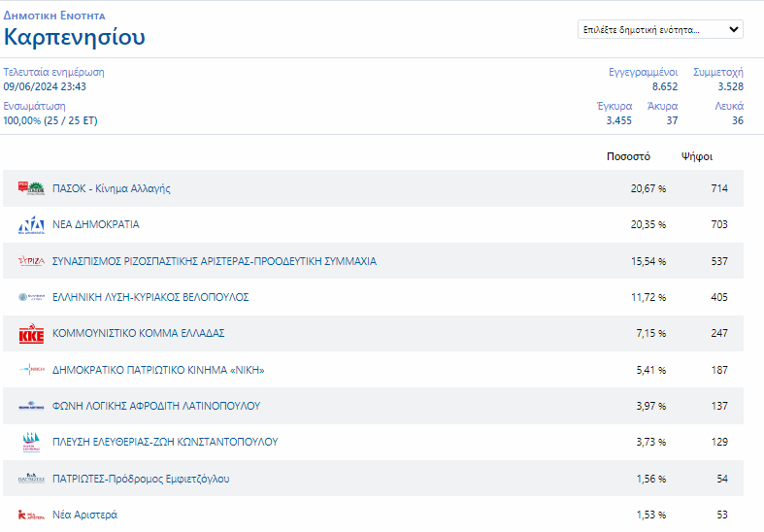Click the Συμμετοχή label
Viewport: 764px width, 532px height.
click(718, 72)
